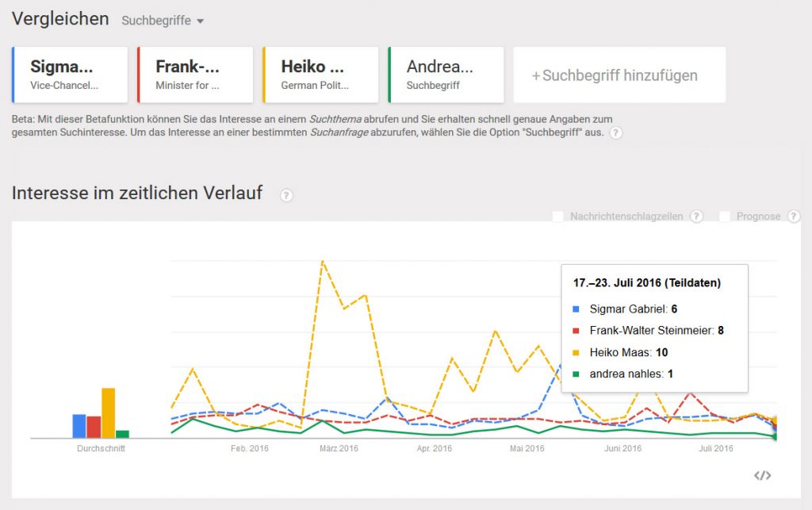Click the help icon next to Suchthema explanation

617,133
